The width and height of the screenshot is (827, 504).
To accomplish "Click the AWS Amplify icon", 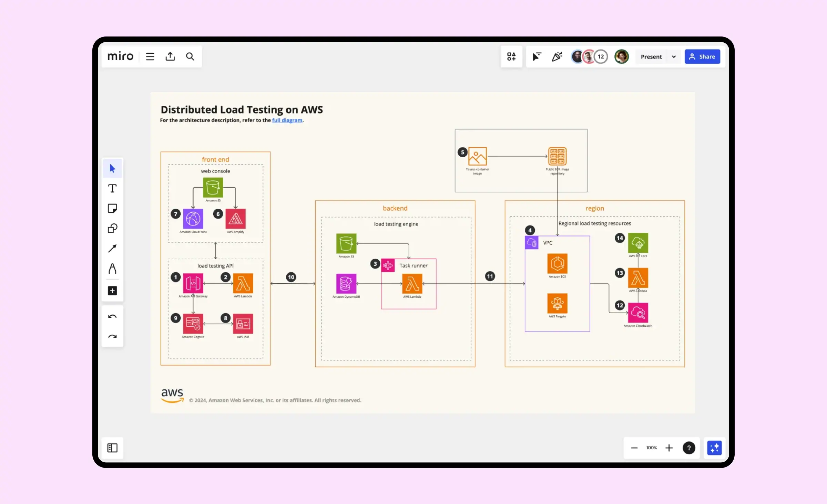I will tap(235, 219).
